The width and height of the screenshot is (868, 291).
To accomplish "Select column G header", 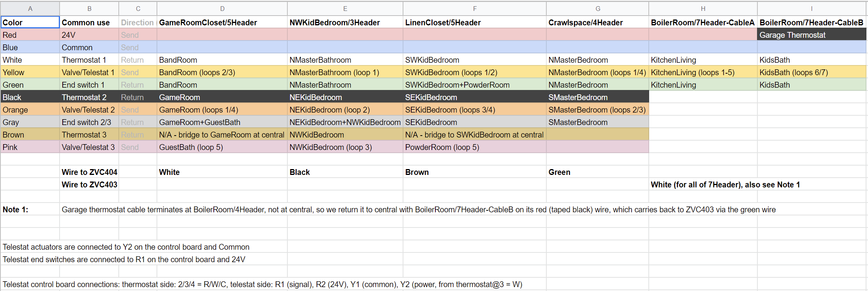I will tap(597, 9).
